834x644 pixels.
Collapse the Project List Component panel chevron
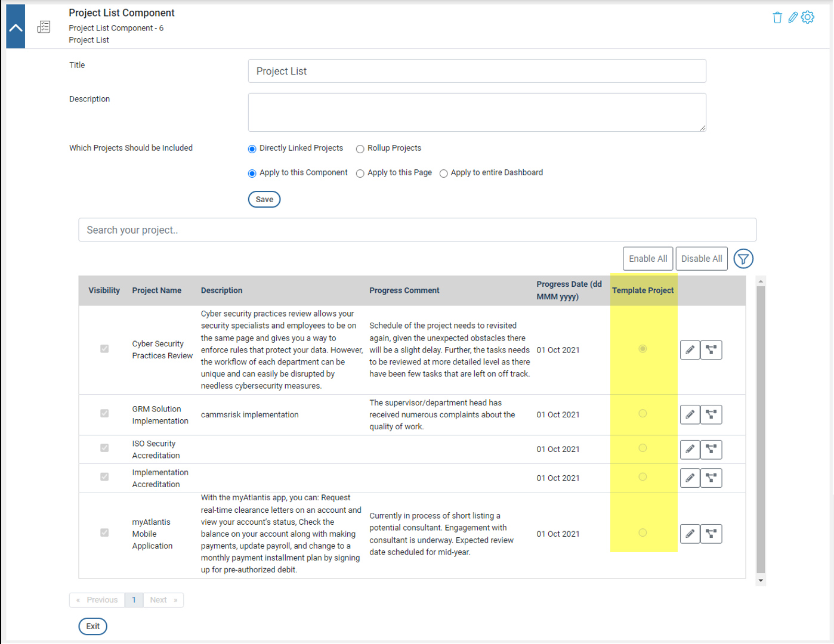click(16, 27)
